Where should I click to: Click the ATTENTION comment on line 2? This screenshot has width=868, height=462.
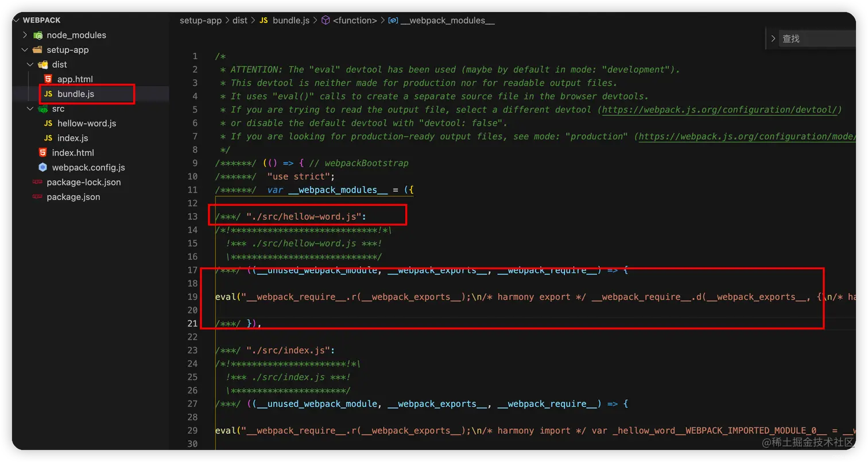pos(449,70)
